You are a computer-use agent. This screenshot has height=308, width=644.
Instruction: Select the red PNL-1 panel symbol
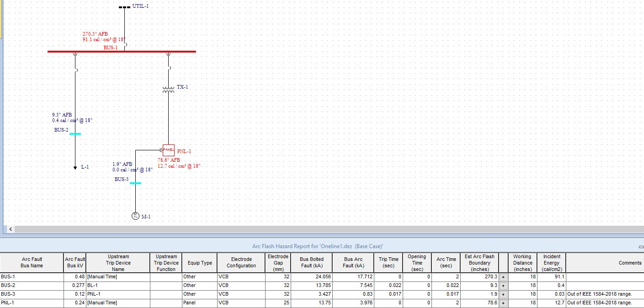pyautogui.click(x=169, y=150)
